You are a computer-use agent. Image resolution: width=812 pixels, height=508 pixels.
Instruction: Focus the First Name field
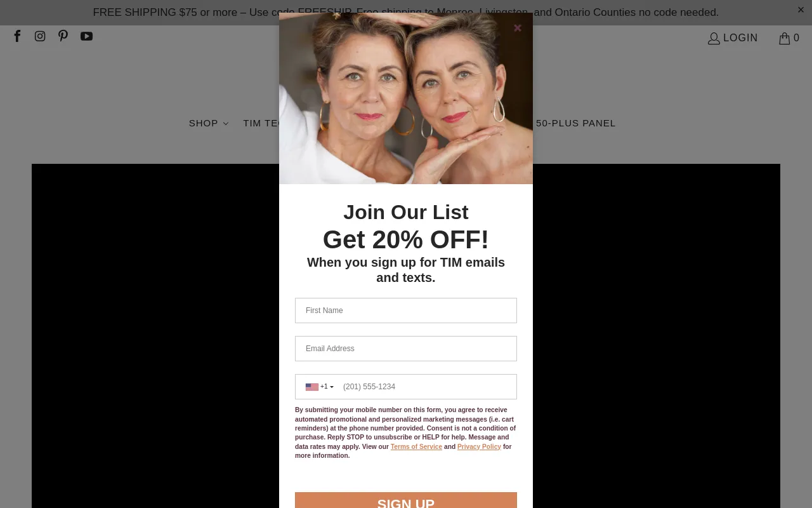pyautogui.click(x=406, y=311)
